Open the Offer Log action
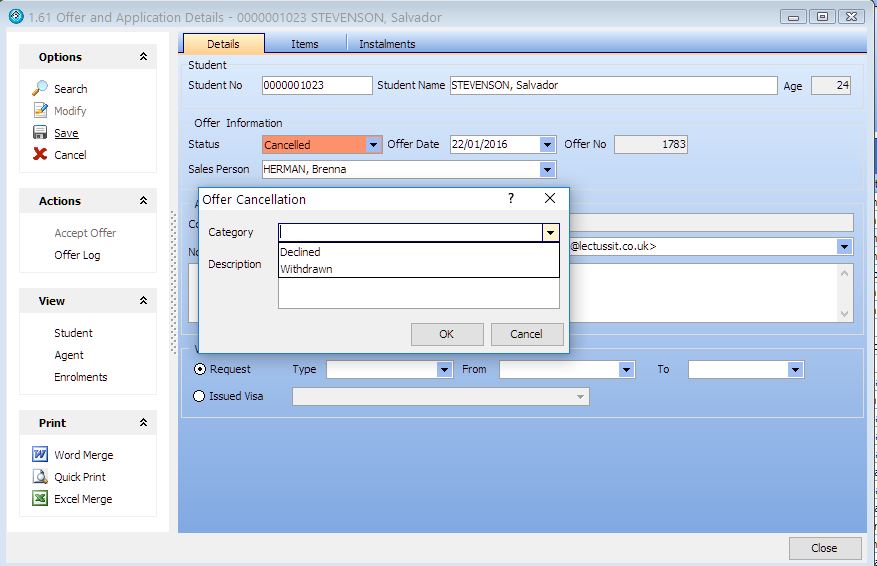Screen dimensions: 877x566 tap(77, 255)
